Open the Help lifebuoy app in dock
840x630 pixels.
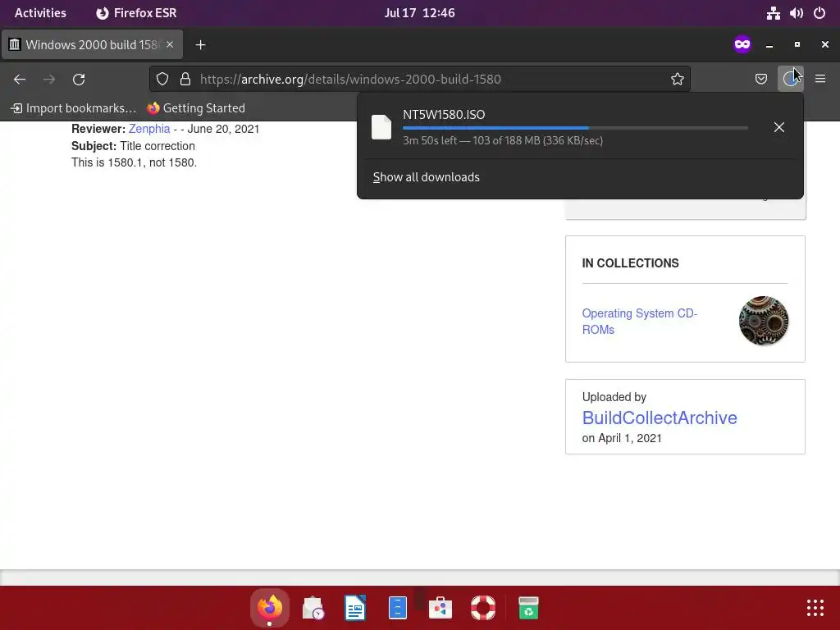(x=483, y=608)
